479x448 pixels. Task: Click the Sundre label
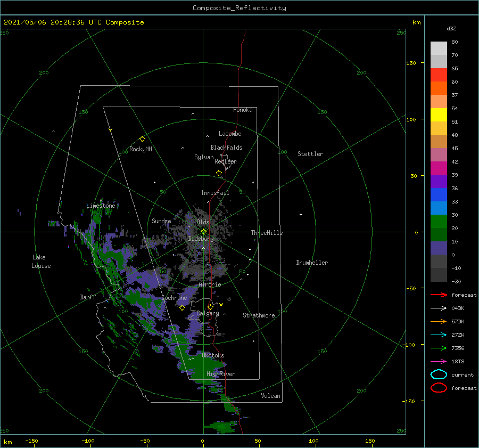point(161,221)
